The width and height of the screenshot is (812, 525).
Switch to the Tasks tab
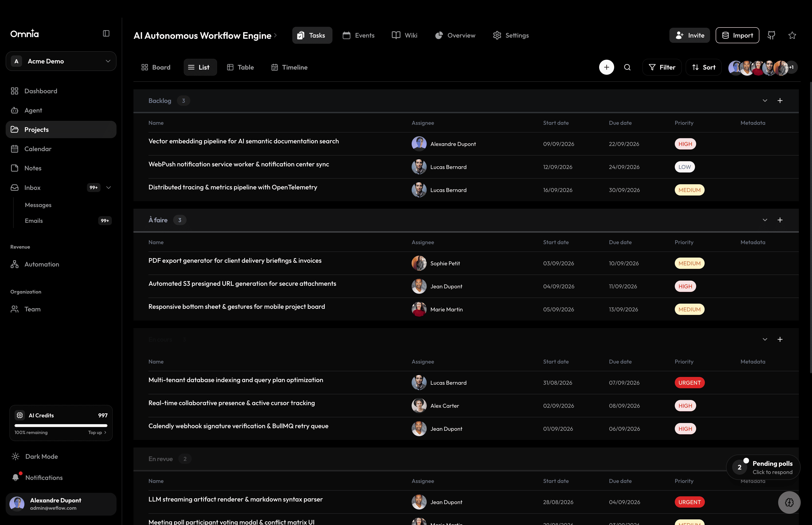click(x=312, y=35)
